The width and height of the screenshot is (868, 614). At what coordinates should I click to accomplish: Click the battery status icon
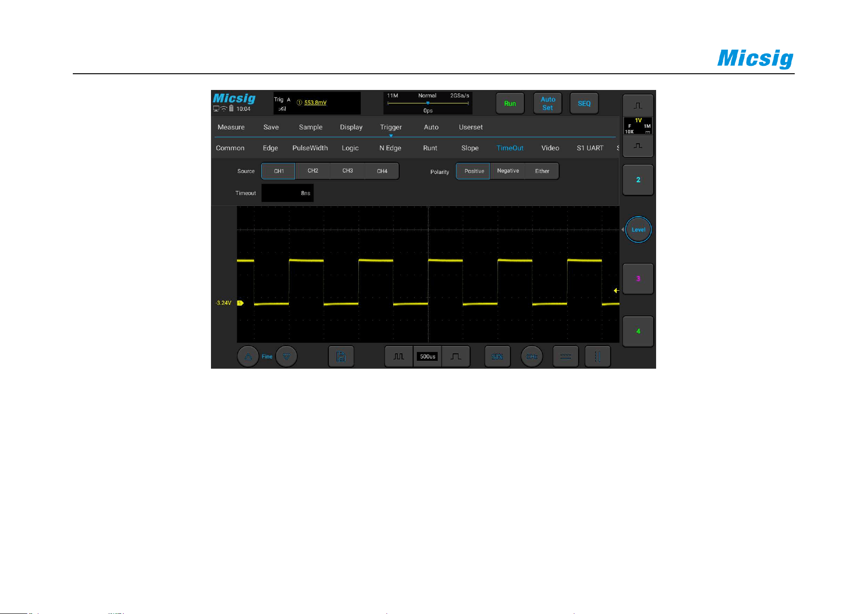231,109
